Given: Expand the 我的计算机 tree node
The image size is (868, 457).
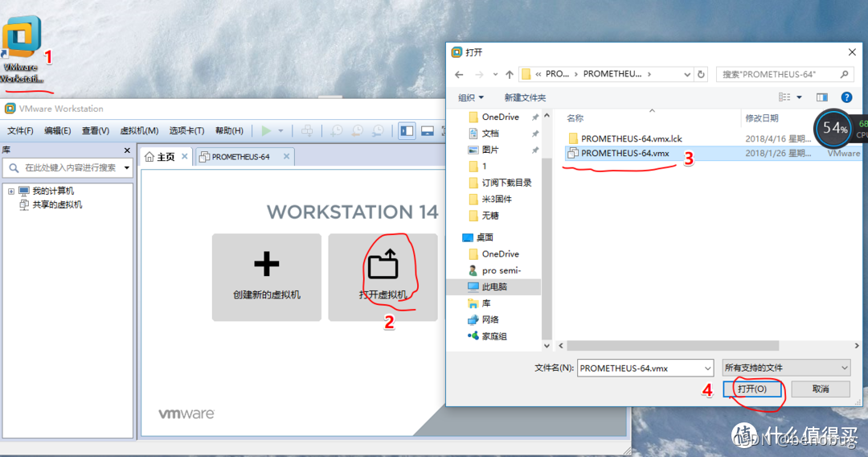Looking at the screenshot, I should point(10,191).
